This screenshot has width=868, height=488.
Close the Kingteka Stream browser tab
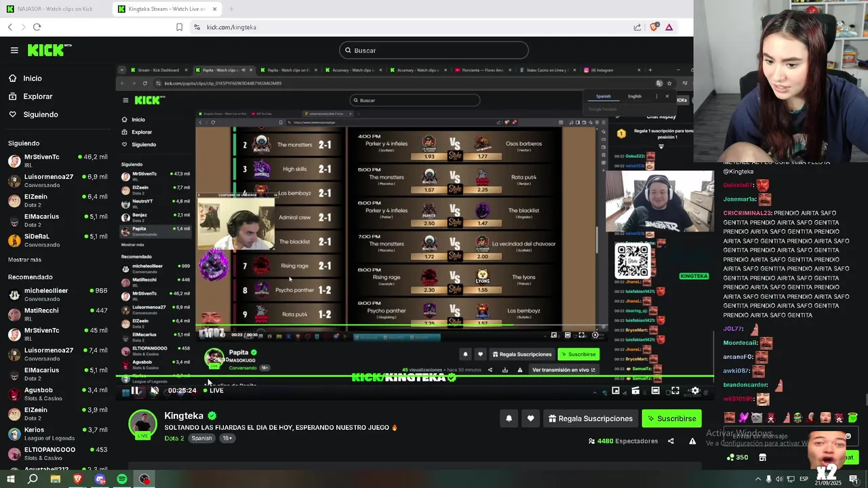click(x=215, y=9)
